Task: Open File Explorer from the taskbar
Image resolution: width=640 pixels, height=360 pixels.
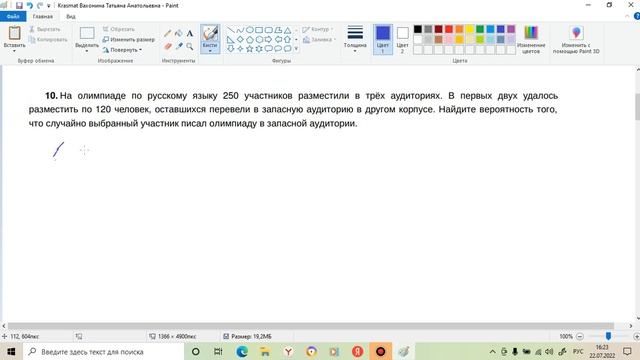Action: [265, 351]
